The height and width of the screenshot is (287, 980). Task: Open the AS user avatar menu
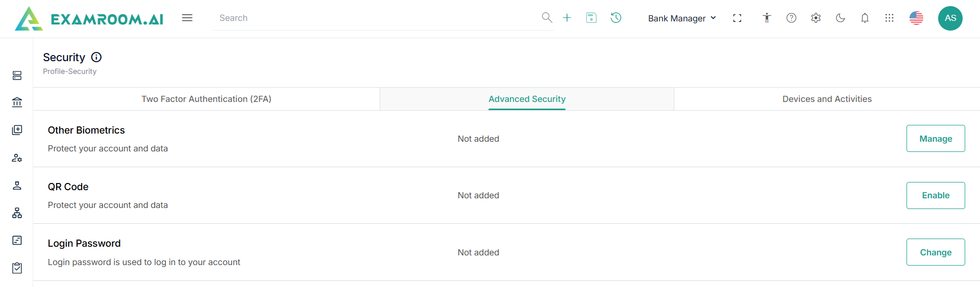pyautogui.click(x=950, y=18)
